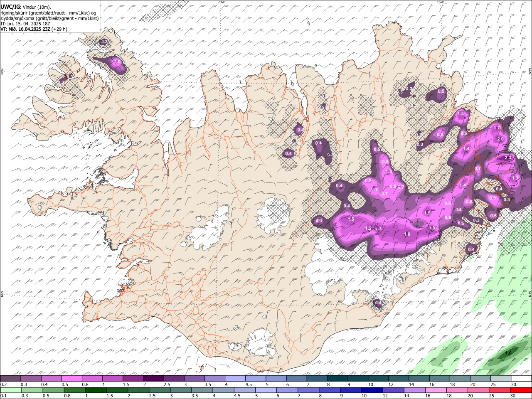This screenshot has height=399, width=532.
Task: Click the 'UWC/IG: Vindur (10m)' title text
Action: 26,7
